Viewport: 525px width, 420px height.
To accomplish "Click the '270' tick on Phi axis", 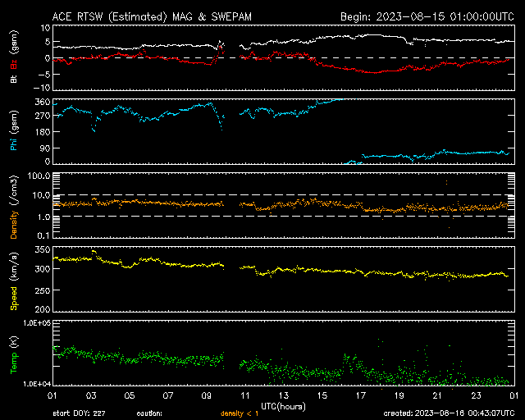I will point(43,116).
